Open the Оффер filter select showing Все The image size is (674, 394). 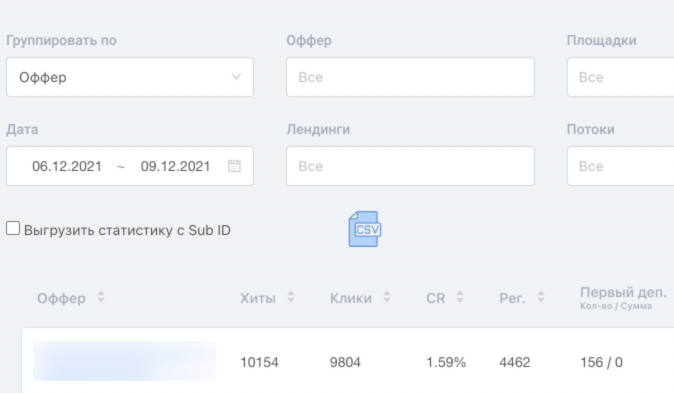click(411, 77)
